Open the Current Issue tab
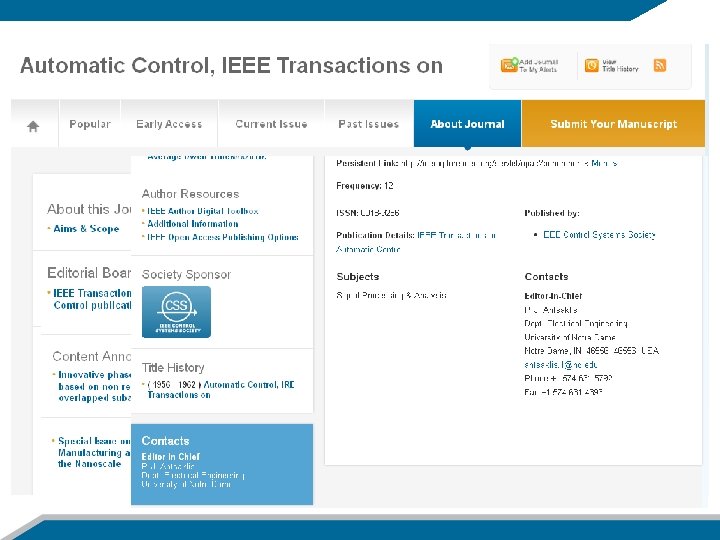The height and width of the screenshot is (540, 720). click(271, 124)
